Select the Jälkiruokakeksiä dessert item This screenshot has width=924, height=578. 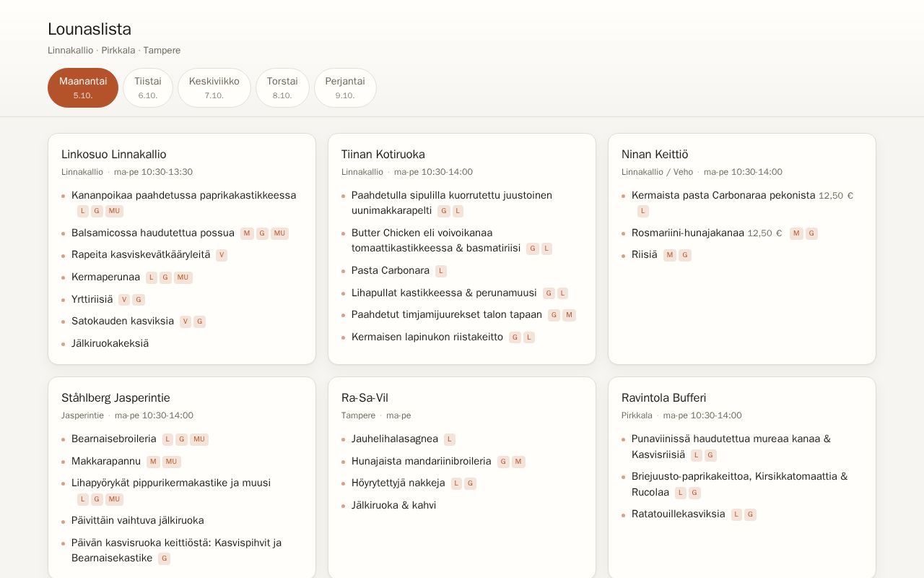coord(110,343)
